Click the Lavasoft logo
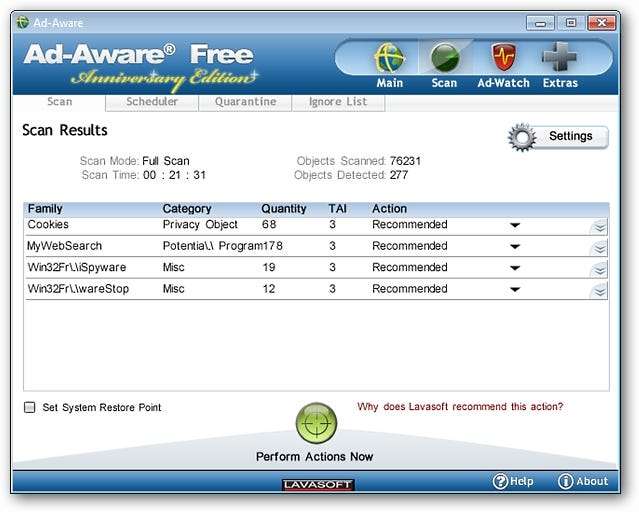 point(318,484)
